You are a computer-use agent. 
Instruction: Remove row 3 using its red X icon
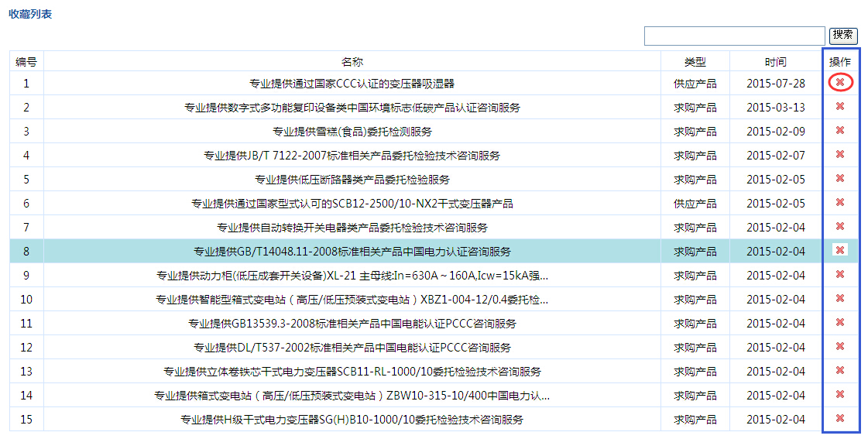click(840, 131)
